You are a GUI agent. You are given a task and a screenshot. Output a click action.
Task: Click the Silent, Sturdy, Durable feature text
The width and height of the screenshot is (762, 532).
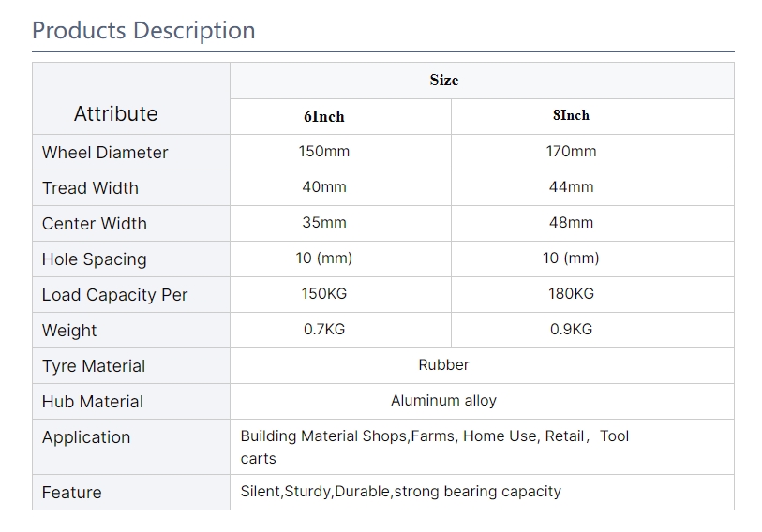coord(400,491)
